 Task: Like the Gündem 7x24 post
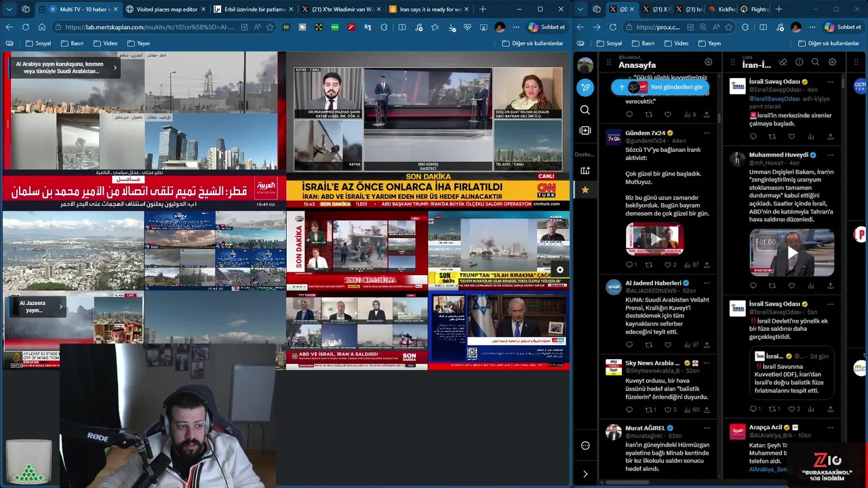pyautogui.click(x=667, y=265)
